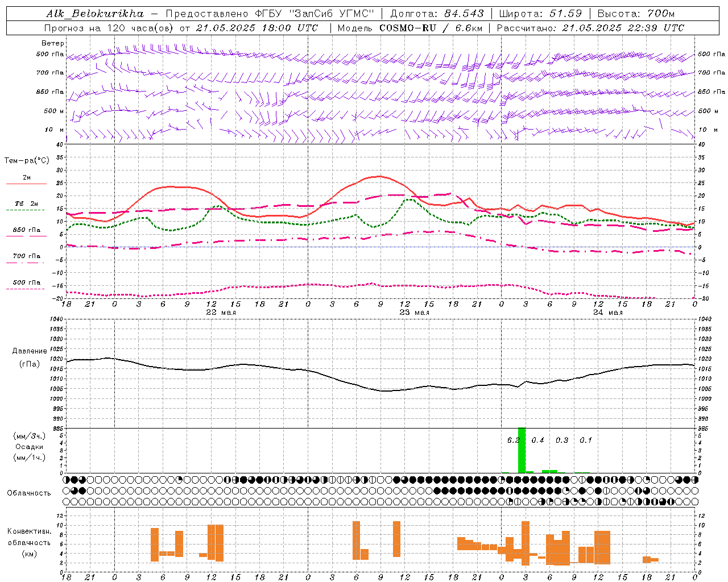This screenshot has width=728, height=582.
Task: Select the 500 м label left of wind barbs
Action: 54,111
